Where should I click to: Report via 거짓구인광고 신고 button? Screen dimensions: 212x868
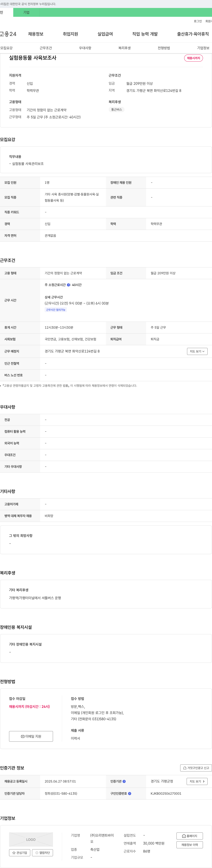pyautogui.click(x=196, y=768)
